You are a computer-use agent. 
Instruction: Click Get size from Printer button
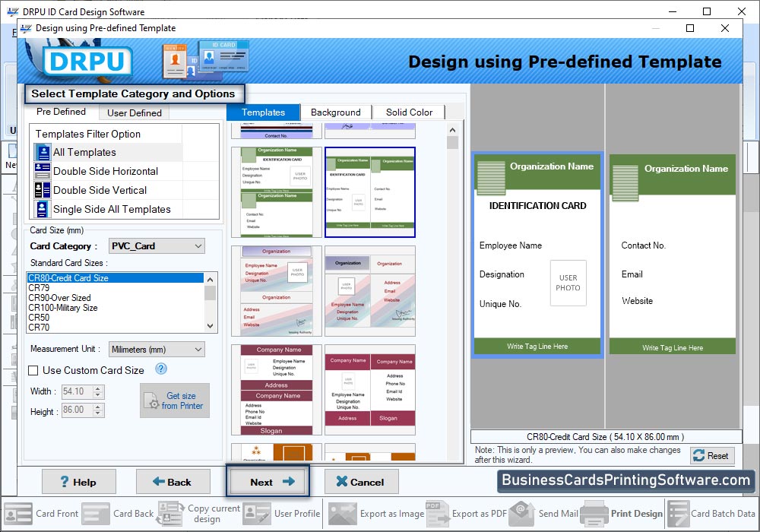(x=175, y=401)
